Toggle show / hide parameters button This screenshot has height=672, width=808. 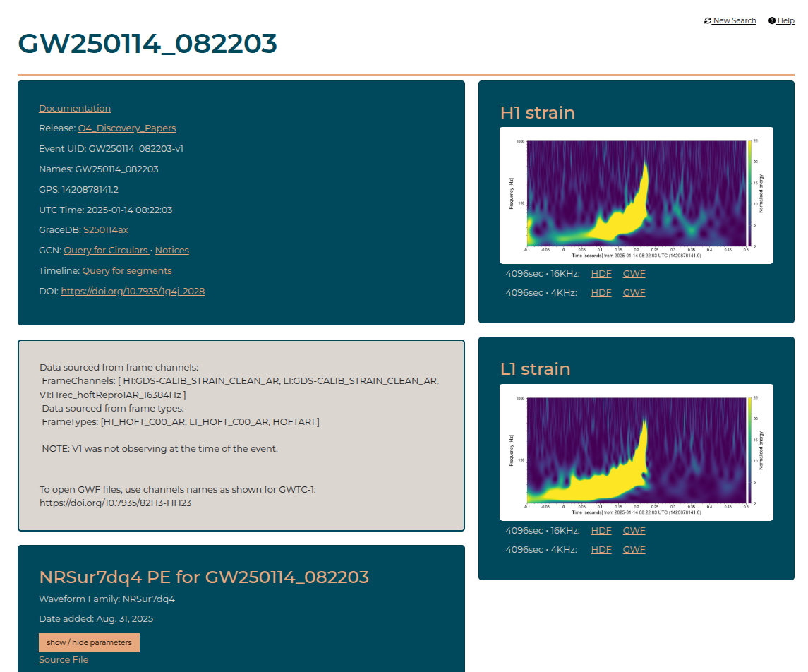(89, 642)
